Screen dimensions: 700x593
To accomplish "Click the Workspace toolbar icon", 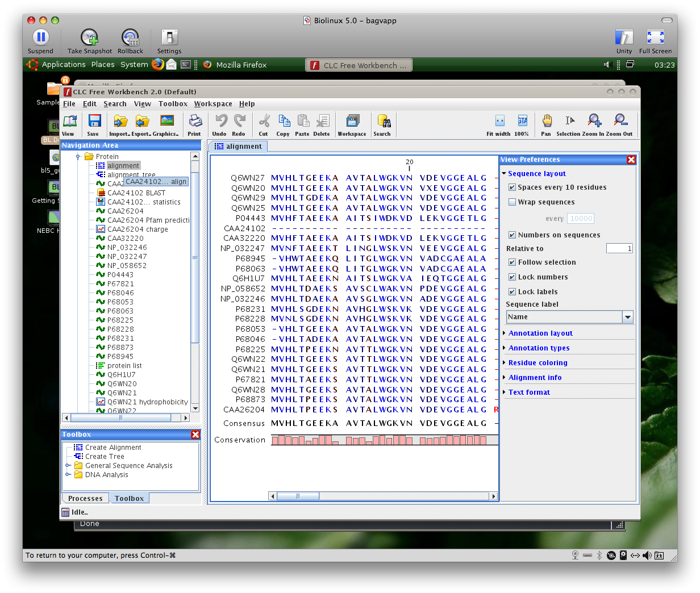I will pos(352,124).
